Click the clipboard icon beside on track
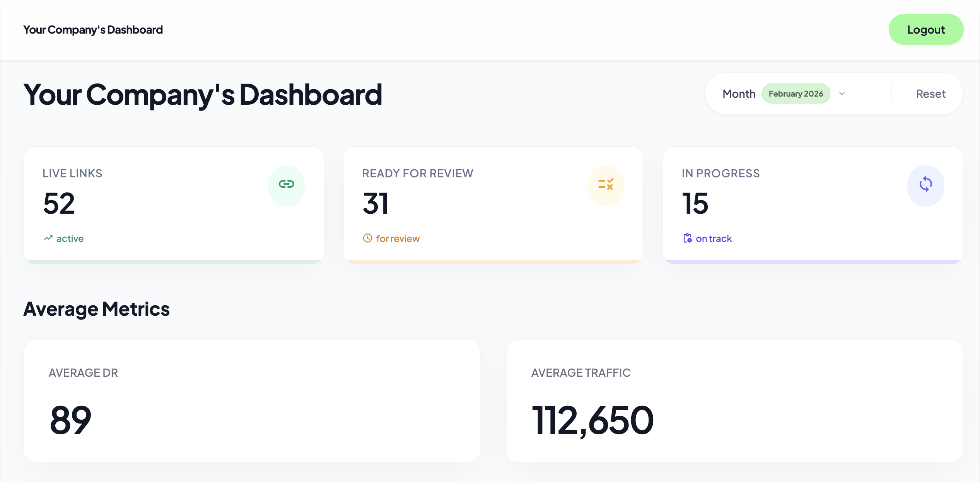Viewport: 980px width, 483px height. (687, 238)
